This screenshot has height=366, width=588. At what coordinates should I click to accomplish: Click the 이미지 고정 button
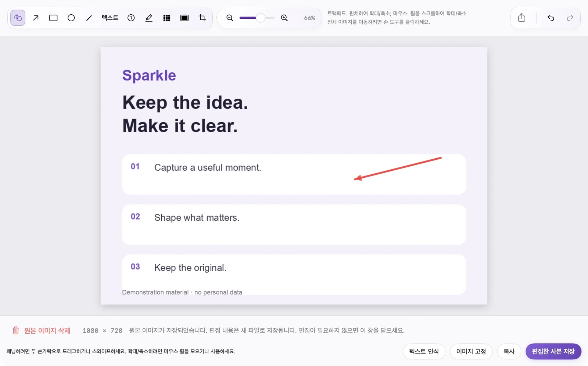point(471,351)
